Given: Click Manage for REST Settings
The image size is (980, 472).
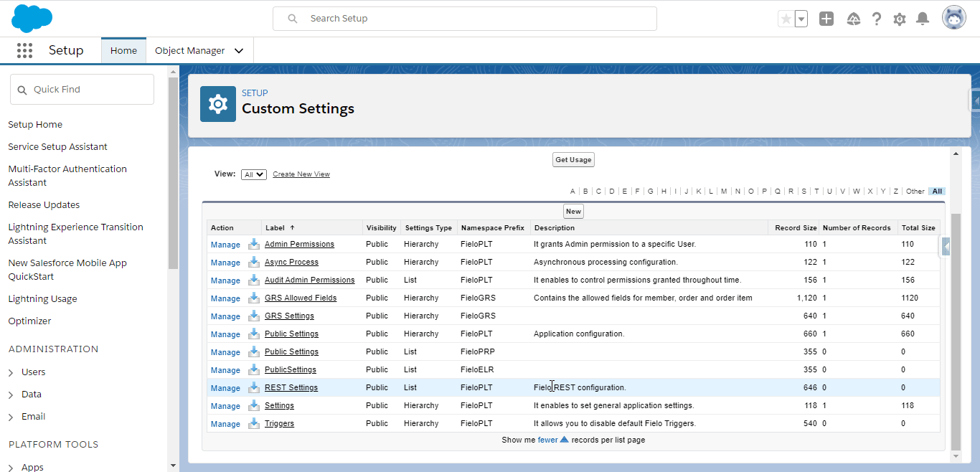Looking at the screenshot, I should [225, 388].
